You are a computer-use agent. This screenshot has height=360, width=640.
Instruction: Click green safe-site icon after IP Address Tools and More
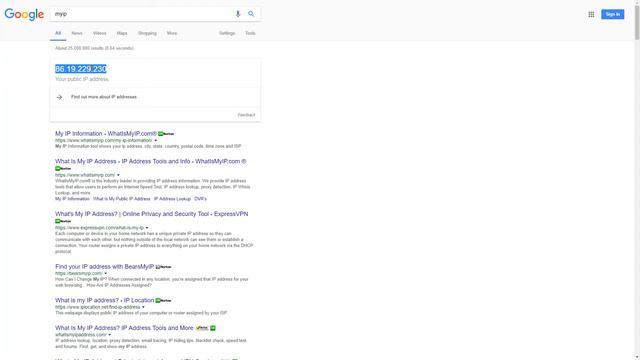[213, 328]
